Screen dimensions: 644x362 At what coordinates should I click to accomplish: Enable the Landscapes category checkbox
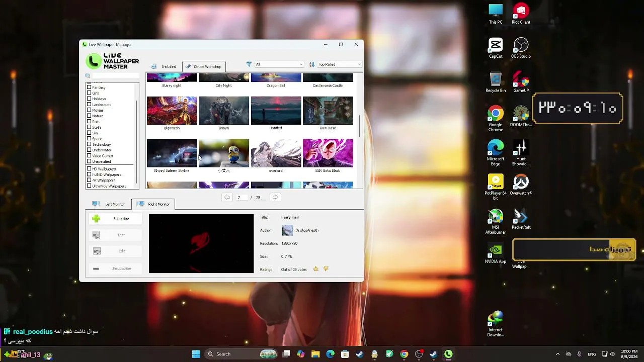[x=89, y=105]
